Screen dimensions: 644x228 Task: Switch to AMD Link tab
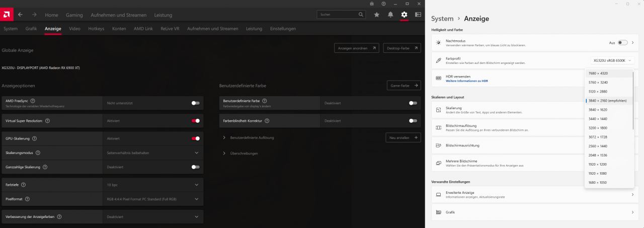[143, 29]
